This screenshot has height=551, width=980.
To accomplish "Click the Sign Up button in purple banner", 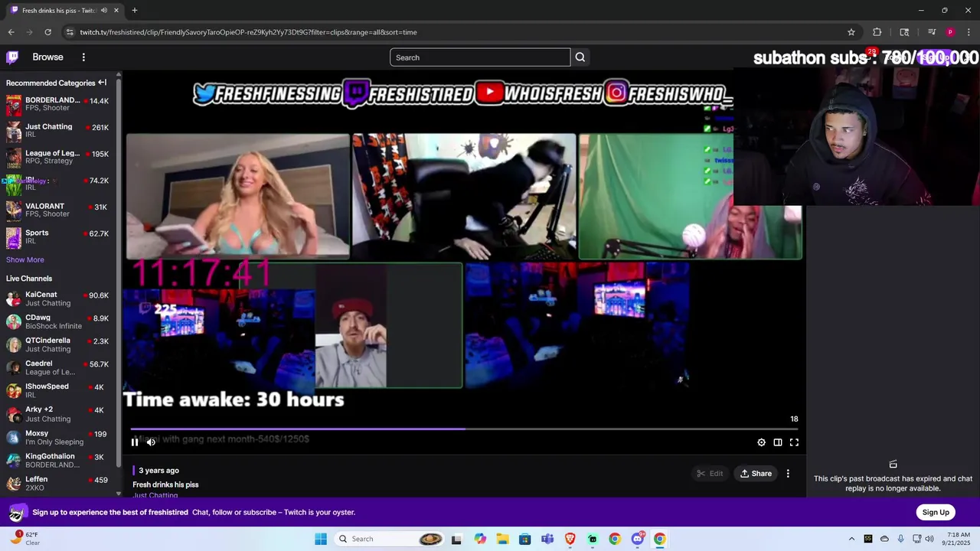I will pos(936,512).
